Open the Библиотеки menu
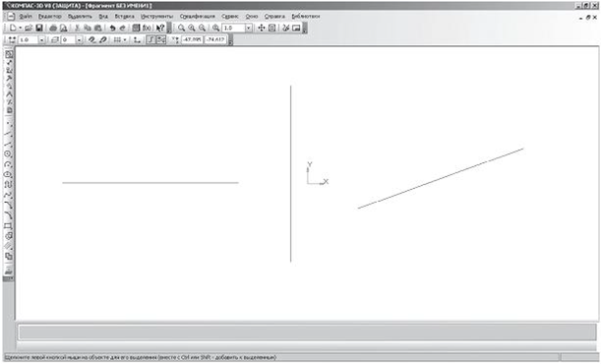This screenshot has width=601, height=364. (306, 17)
